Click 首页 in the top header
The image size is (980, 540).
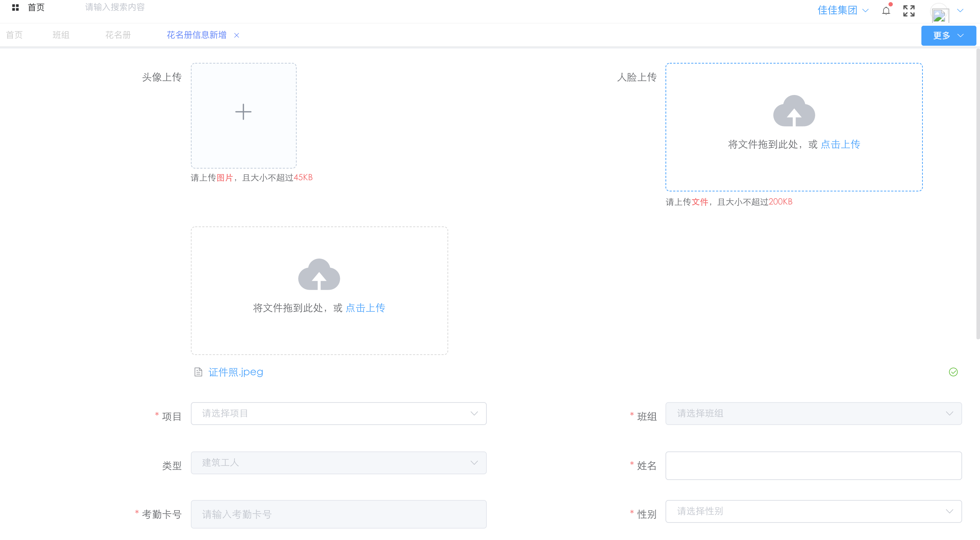point(36,7)
